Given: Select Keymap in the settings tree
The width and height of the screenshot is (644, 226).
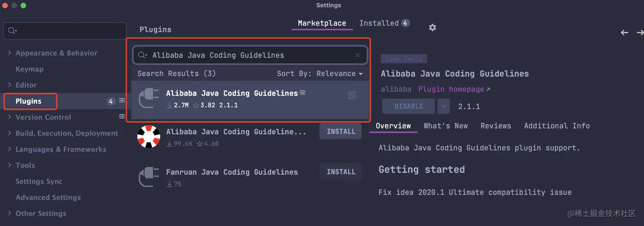Looking at the screenshot, I should point(29,69).
